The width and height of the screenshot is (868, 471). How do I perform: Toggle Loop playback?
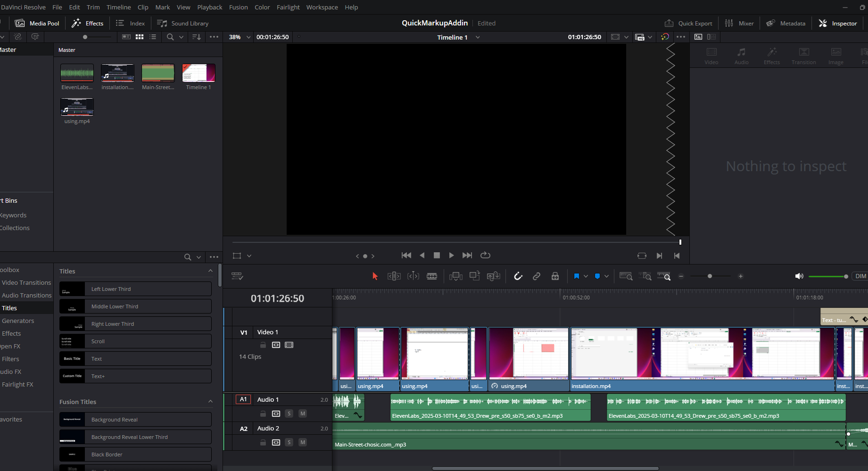coord(486,256)
